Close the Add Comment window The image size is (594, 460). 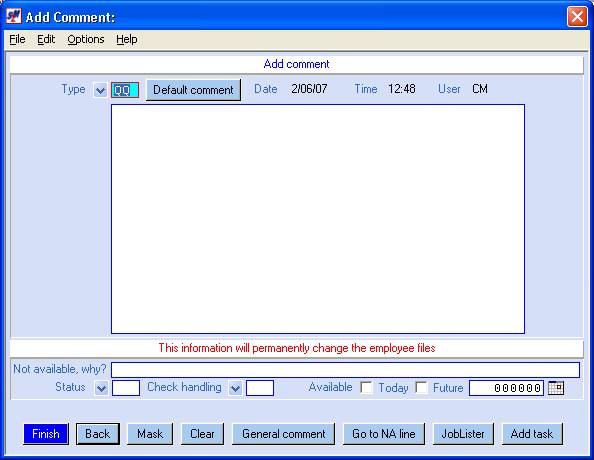point(577,17)
